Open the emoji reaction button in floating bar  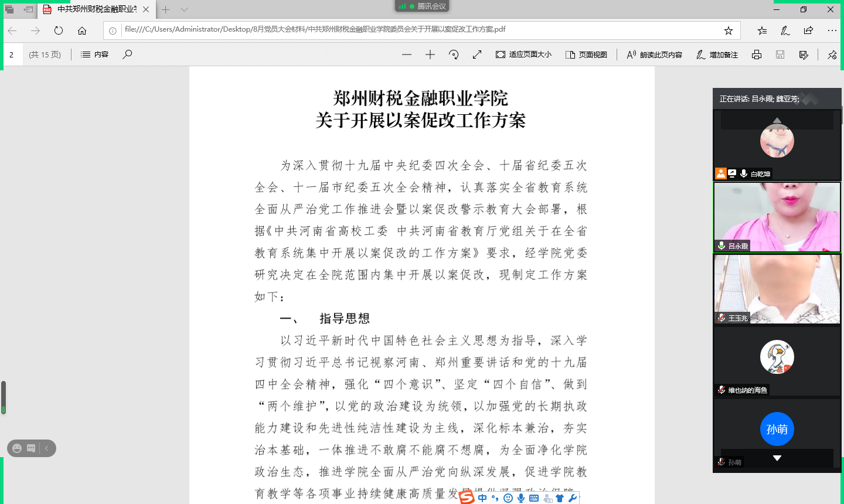coord(17,448)
